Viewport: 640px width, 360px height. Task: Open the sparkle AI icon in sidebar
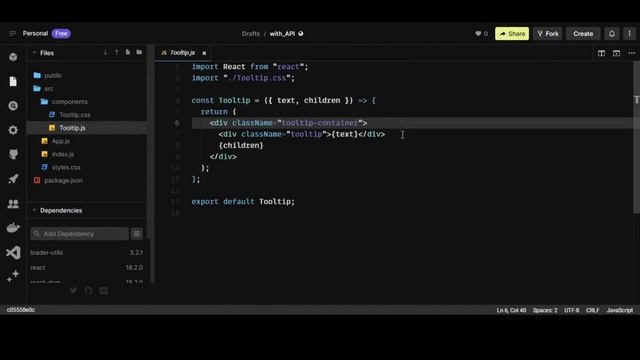point(13,276)
